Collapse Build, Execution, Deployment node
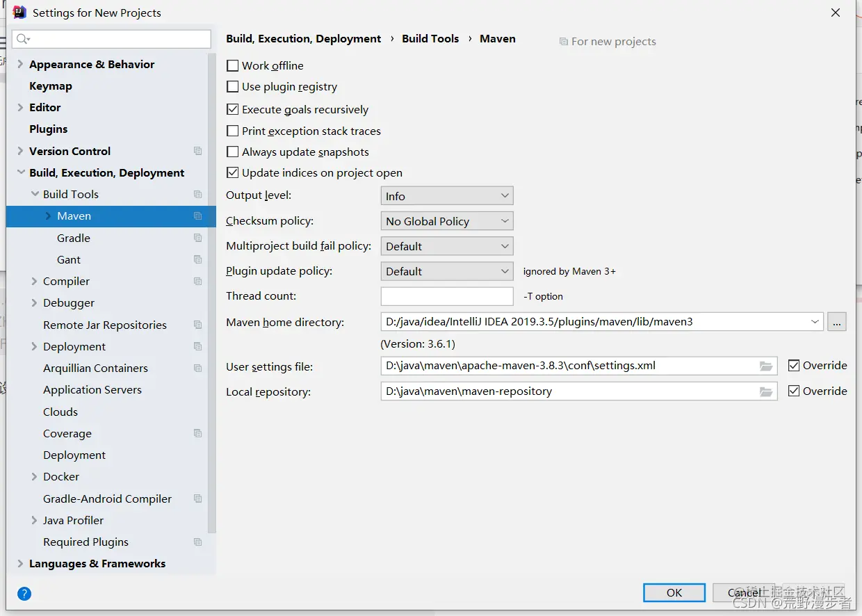This screenshot has width=862, height=616. tap(20, 172)
